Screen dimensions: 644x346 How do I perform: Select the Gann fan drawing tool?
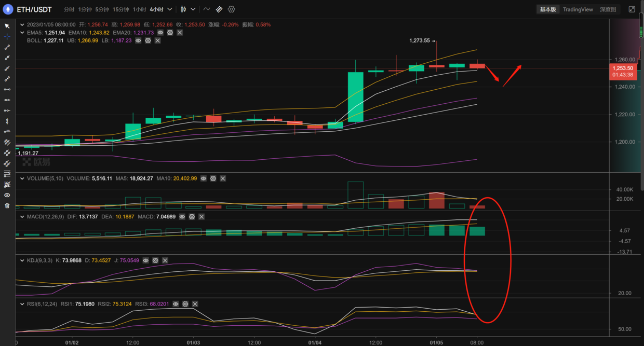tap(7, 185)
